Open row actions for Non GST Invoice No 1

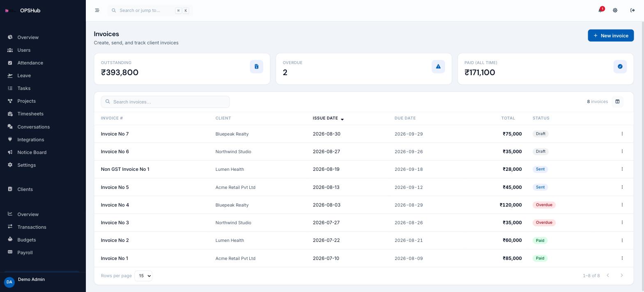pos(622,169)
